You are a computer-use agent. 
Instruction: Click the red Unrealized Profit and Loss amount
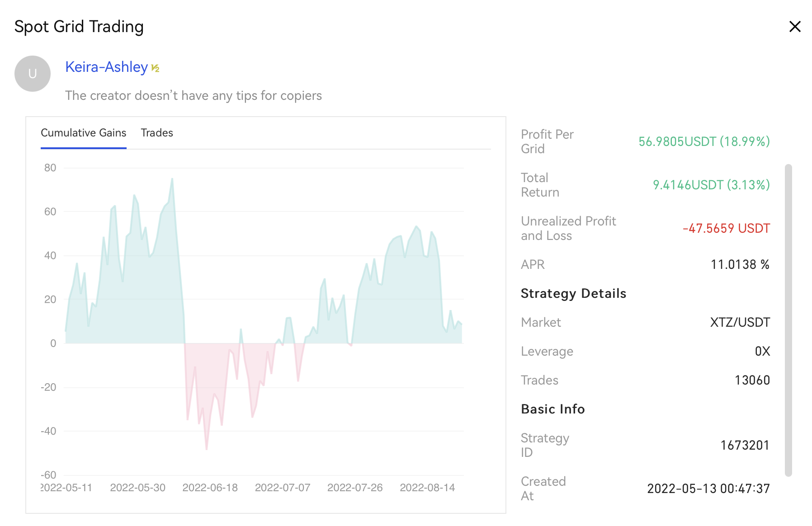click(x=726, y=228)
